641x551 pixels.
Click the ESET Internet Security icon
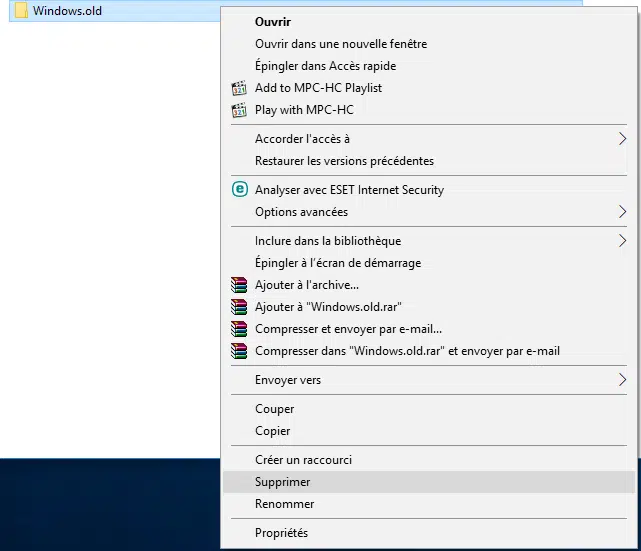(x=240, y=189)
